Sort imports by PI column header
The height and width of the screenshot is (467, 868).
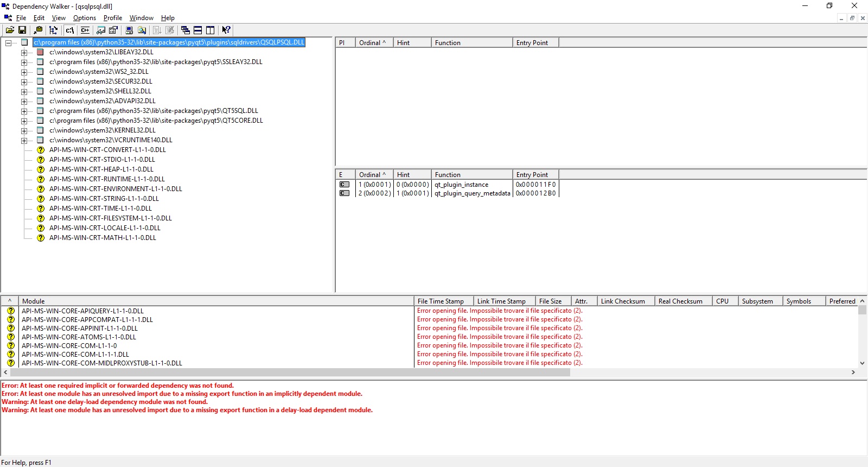[x=346, y=43]
